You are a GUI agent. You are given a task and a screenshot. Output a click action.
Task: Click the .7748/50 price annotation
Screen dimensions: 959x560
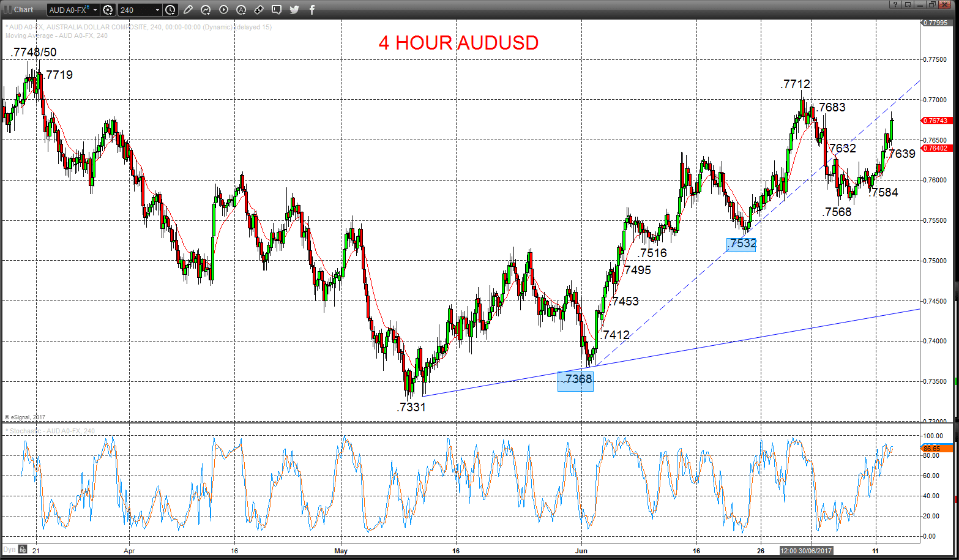[x=34, y=53]
